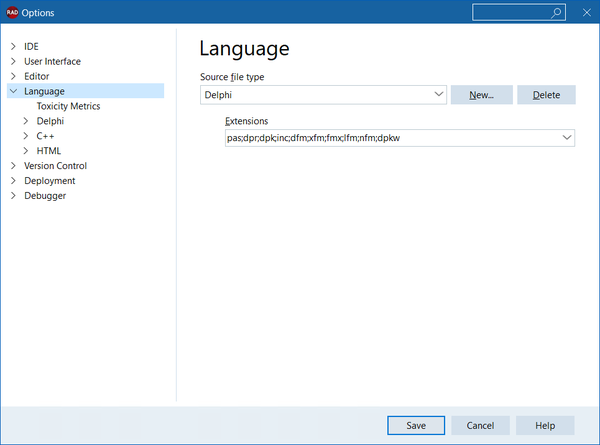Click the Cancel button
This screenshot has height=445, width=600.
(x=480, y=425)
